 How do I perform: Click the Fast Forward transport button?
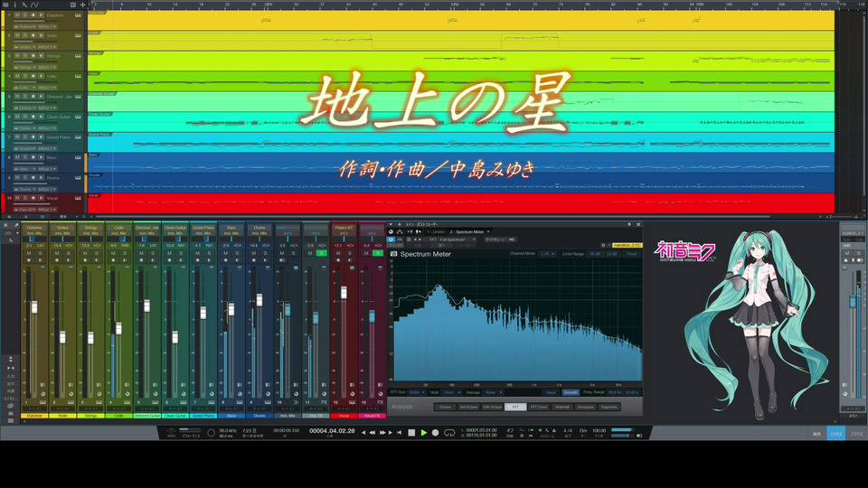(382, 433)
